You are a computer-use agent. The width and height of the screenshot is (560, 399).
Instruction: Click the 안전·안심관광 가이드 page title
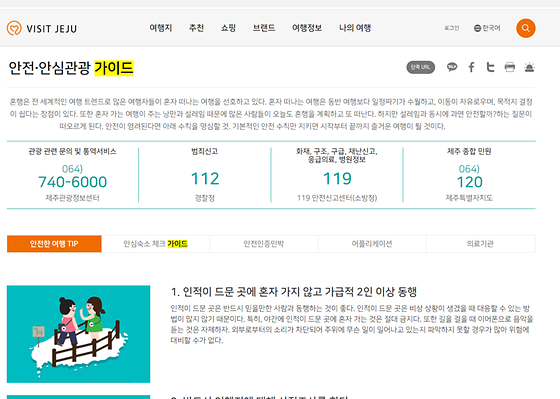coord(71,68)
